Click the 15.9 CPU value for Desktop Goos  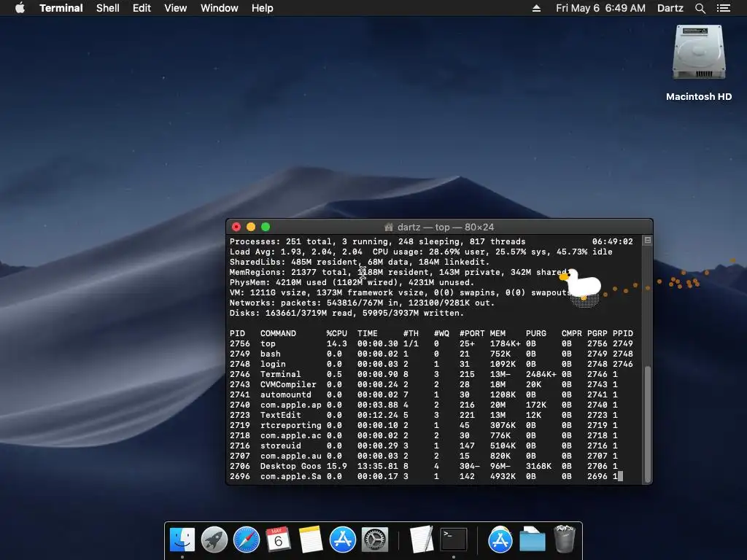337,466
